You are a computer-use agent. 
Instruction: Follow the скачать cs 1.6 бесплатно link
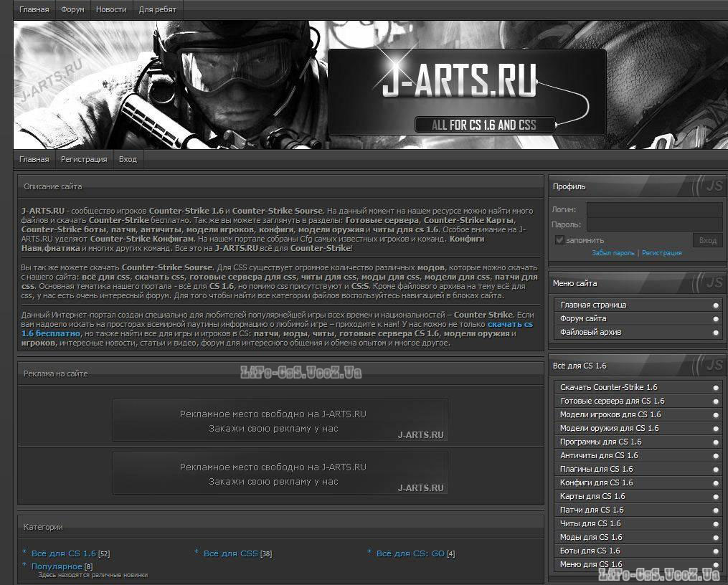point(509,324)
